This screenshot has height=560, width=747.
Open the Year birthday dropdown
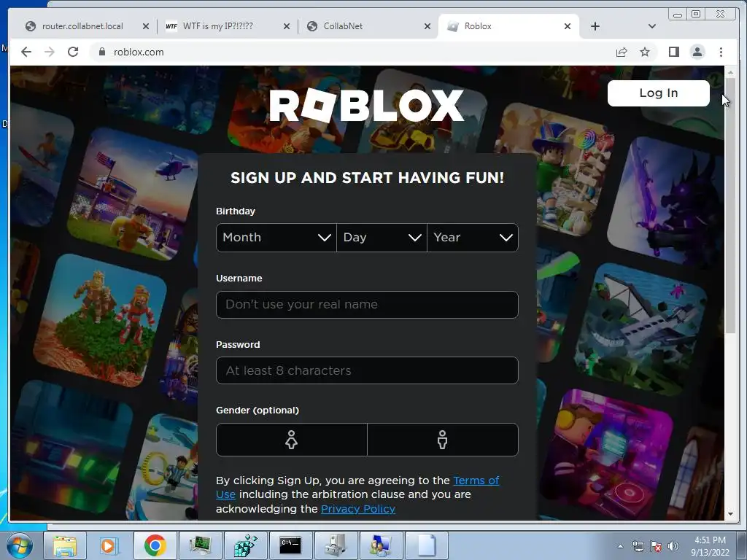(473, 237)
